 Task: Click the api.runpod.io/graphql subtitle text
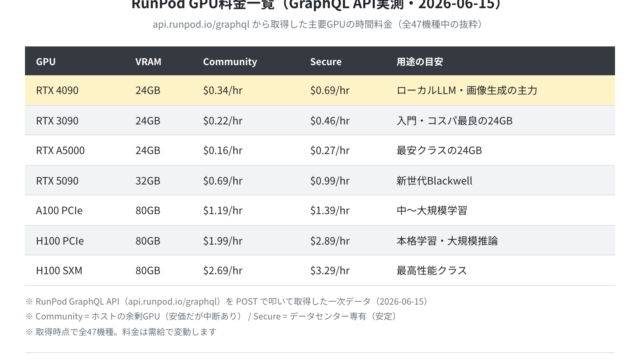201,24
